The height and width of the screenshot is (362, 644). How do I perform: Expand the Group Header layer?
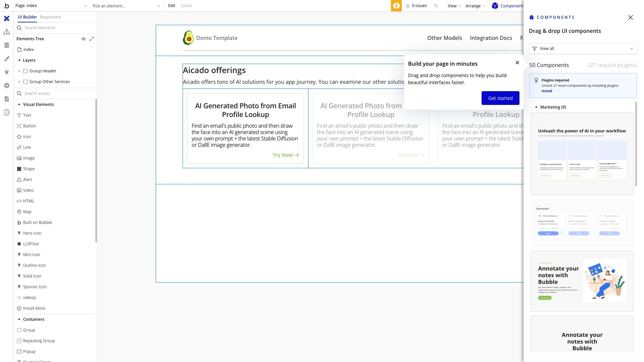[19, 71]
